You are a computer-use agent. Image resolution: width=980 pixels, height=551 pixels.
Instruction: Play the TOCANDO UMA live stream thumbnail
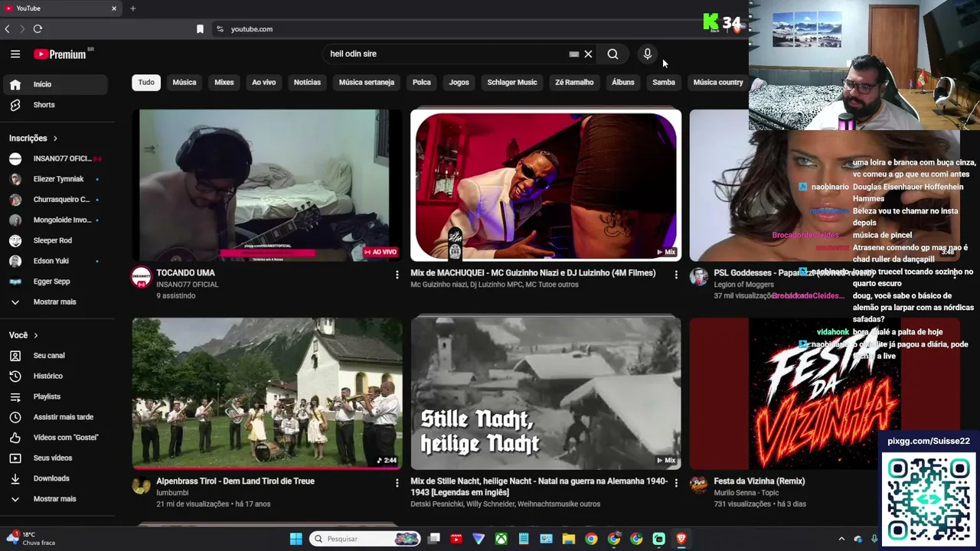pos(267,185)
